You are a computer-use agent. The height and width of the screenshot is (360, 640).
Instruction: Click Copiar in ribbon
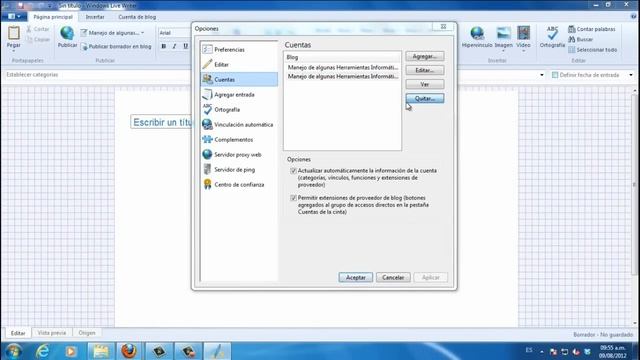pos(38,40)
